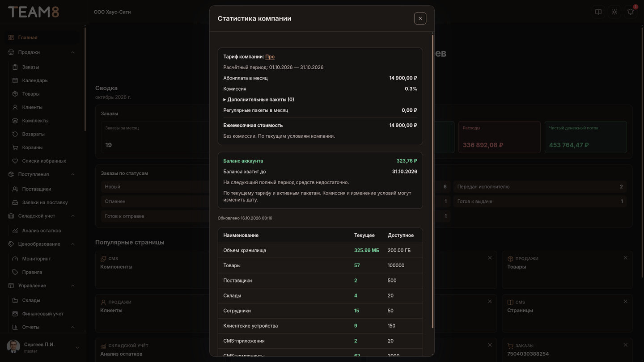This screenshot has width=644, height=362.
Task: Collapse the Складской учет chevron
Action: point(73,216)
